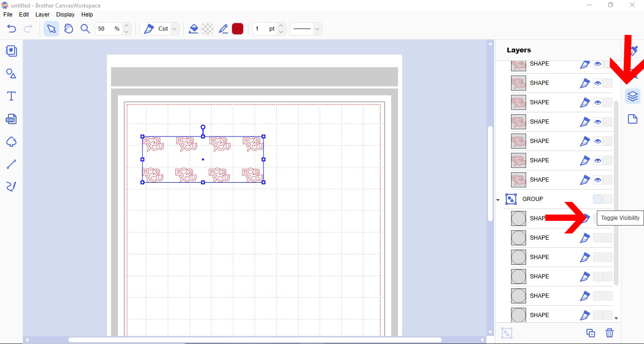Image resolution: width=644 pixels, height=344 pixels.
Task: Duplicate the selected layer
Action: coord(591,333)
